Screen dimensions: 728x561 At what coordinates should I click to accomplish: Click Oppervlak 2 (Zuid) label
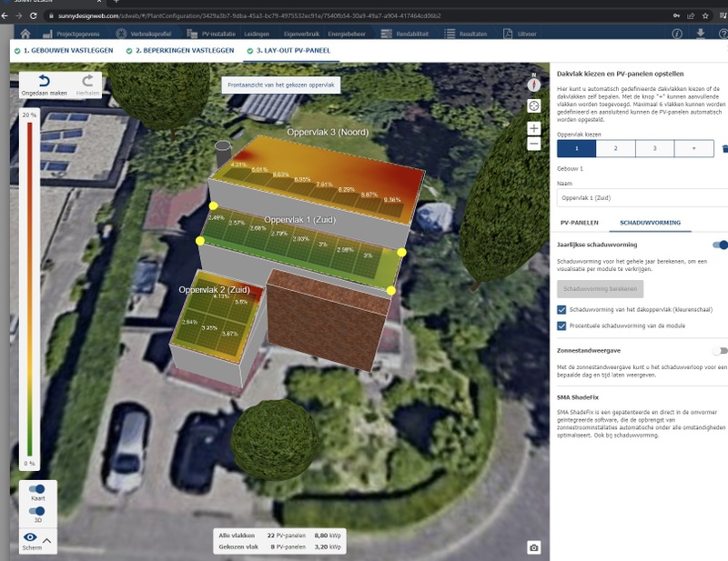point(214,289)
